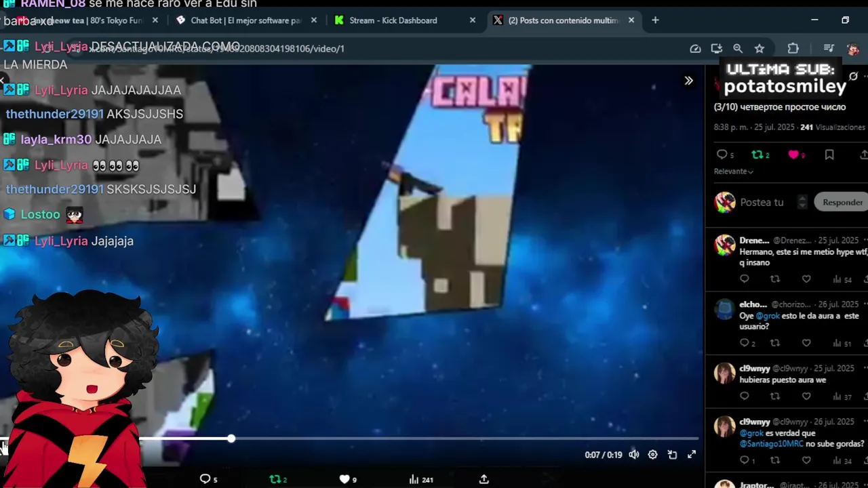The height and width of the screenshot is (488, 868).
Task: Reply to the 'no sube gordas?' comment
Action: 744,460
